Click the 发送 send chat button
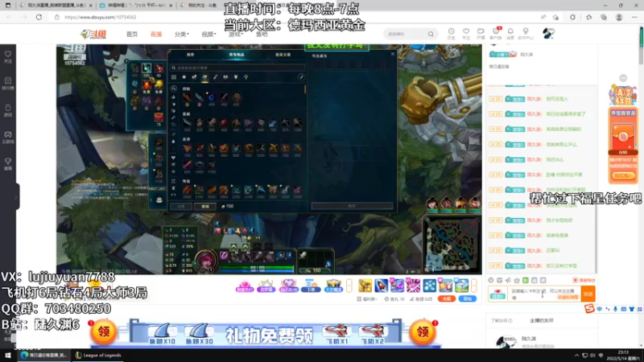The width and height of the screenshot is (644, 362). [588, 294]
